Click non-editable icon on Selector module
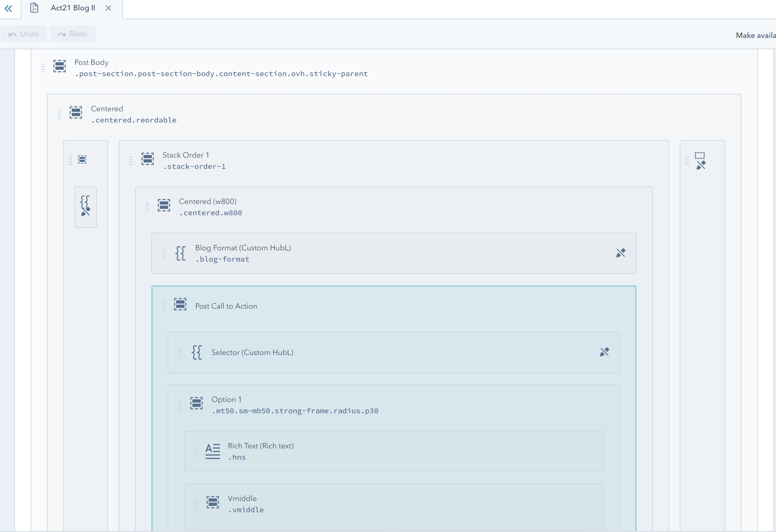This screenshot has width=776, height=532. pyautogui.click(x=604, y=352)
